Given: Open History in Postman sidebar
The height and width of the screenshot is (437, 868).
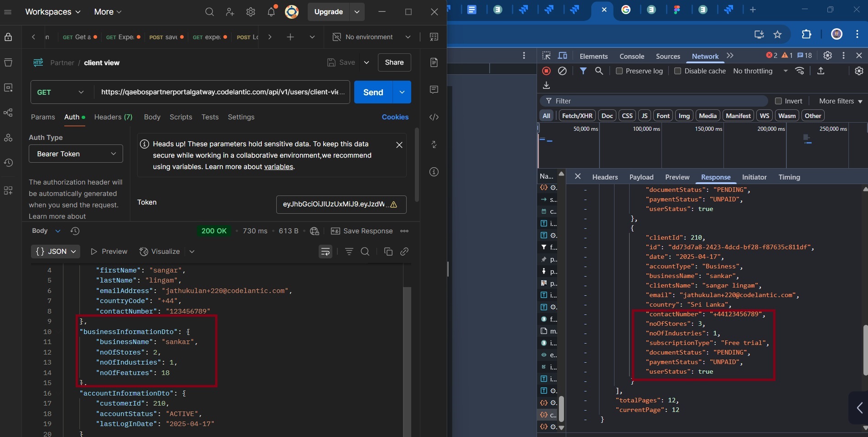Looking at the screenshot, I should pos(8,163).
